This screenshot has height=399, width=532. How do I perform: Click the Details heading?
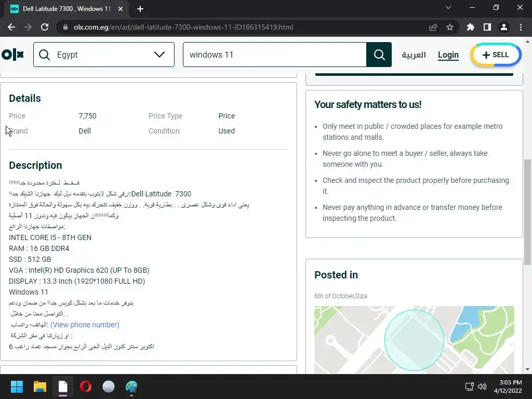click(x=25, y=98)
